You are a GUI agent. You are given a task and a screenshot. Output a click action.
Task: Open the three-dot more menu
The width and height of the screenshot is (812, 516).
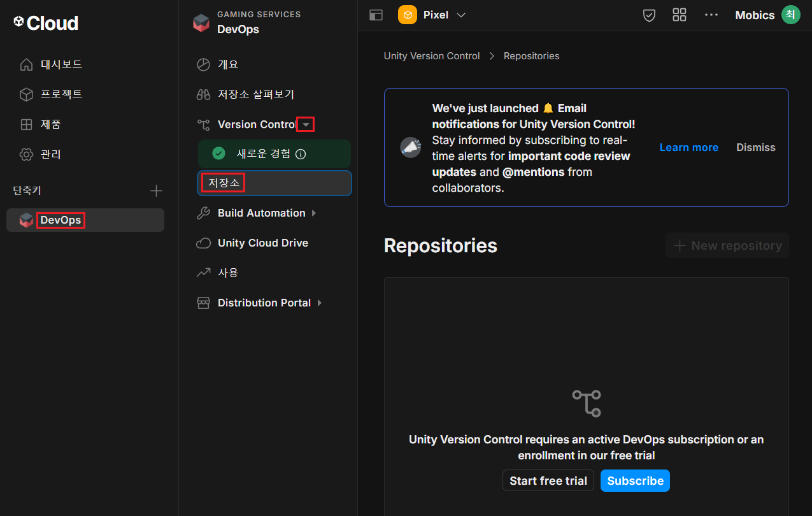711,15
